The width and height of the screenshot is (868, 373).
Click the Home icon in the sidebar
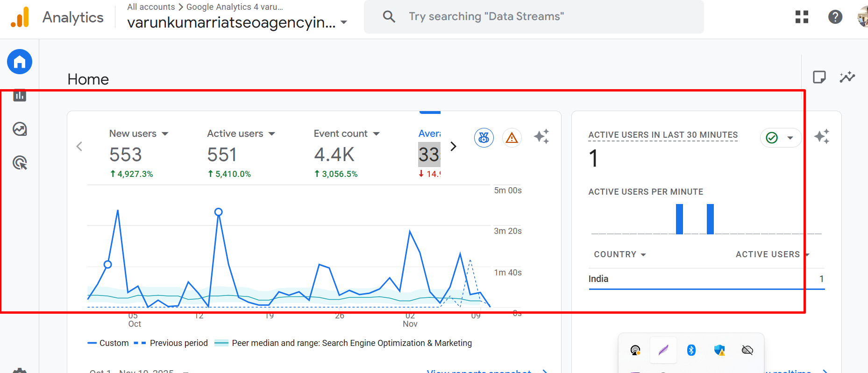point(20,62)
